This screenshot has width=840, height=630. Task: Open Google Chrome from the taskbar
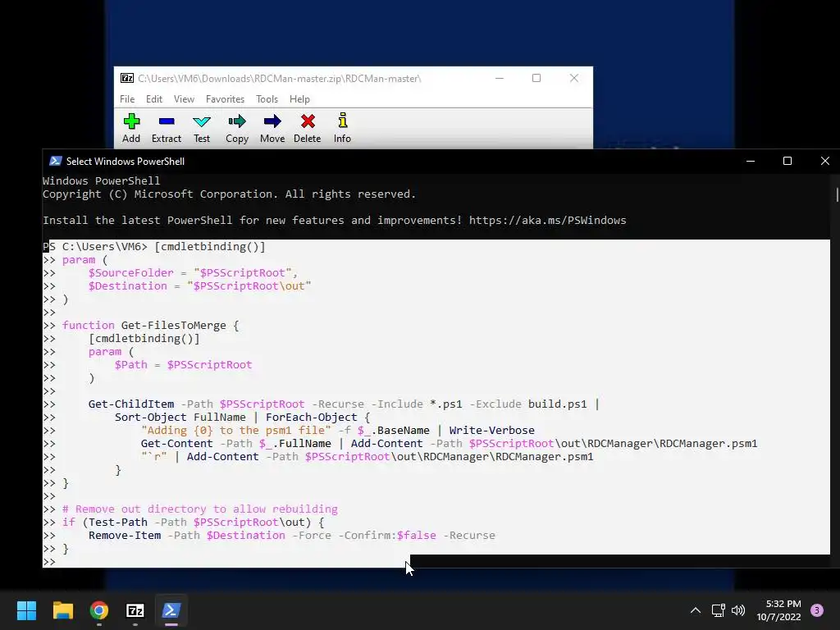point(99,610)
